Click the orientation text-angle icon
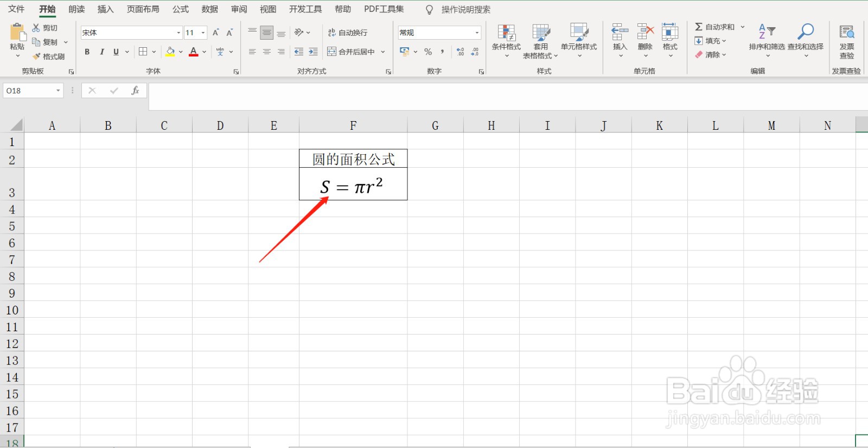868x448 pixels. (x=299, y=33)
